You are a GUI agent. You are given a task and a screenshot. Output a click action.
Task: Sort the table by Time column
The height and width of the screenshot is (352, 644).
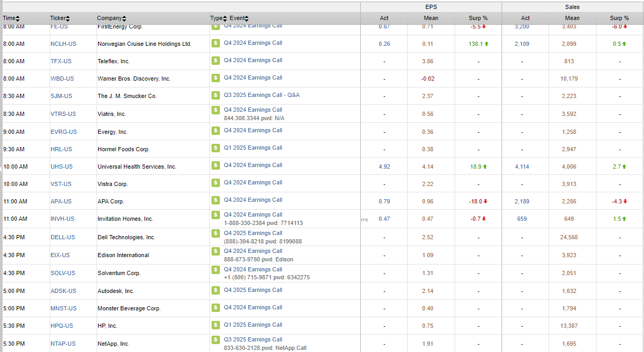click(x=11, y=18)
